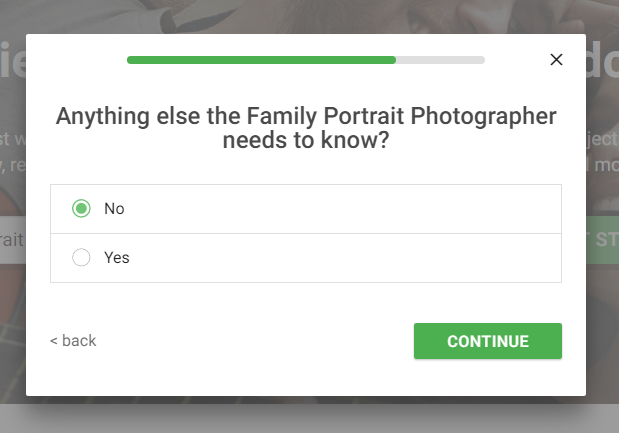The height and width of the screenshot is (433, 619).
Task: Click the dimmed photo backdrop above the dialog
Action: point(310,16)
